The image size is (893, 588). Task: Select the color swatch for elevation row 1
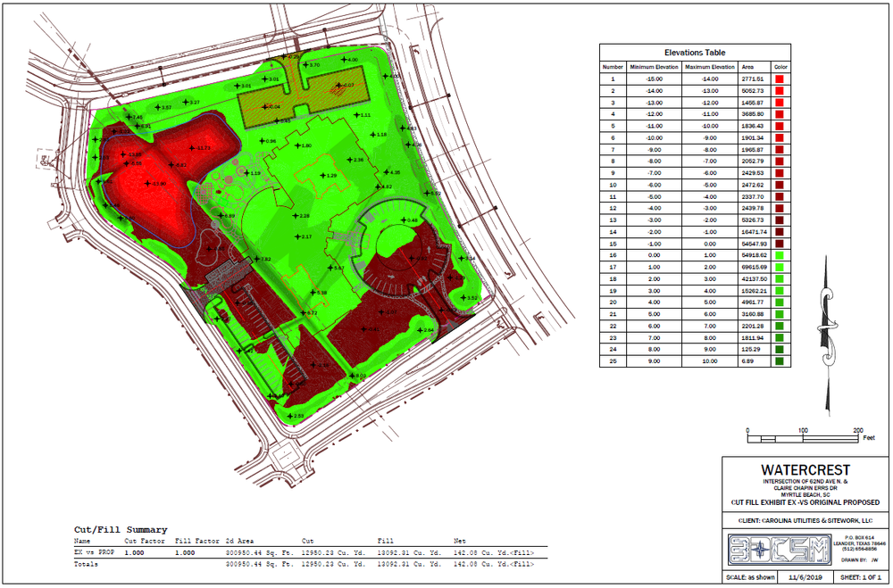pos(780,79)
